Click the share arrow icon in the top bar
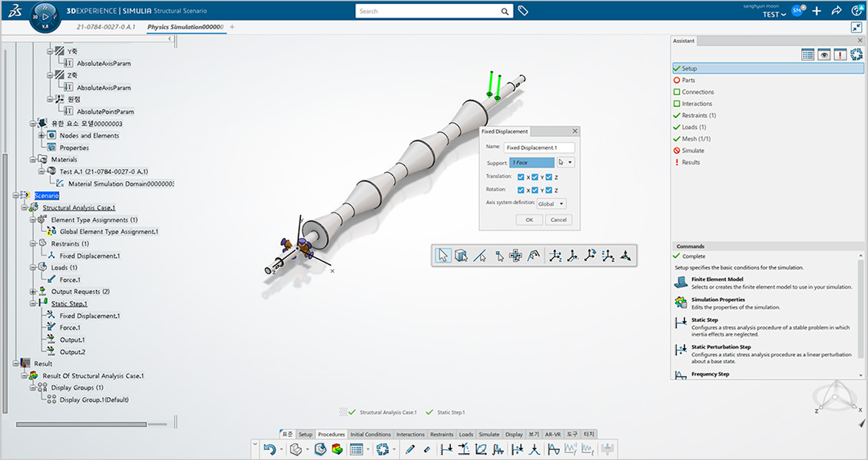This screenshot has height=460, width=868. 837,11
